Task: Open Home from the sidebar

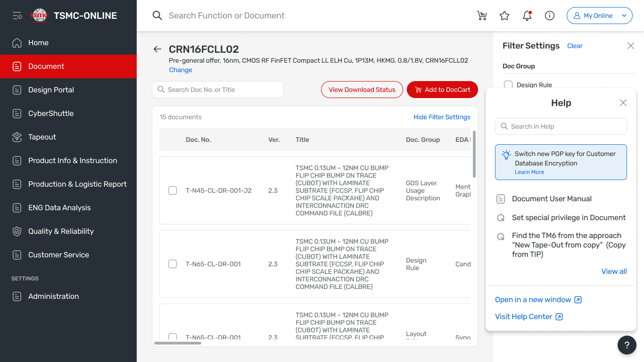Action: click(68, 43)
